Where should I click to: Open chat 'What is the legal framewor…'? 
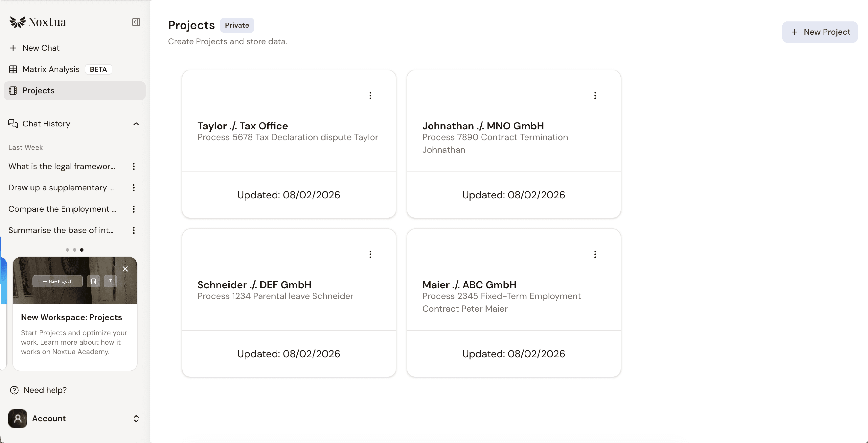click(x=62, y=166)
